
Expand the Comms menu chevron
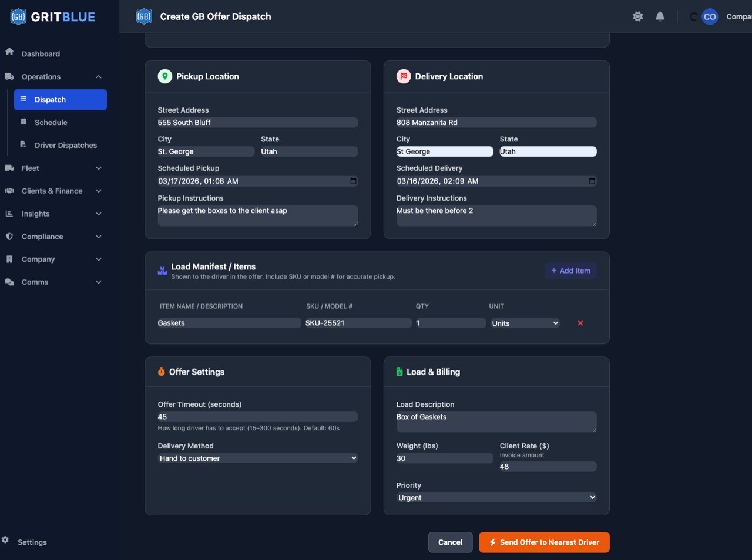pos(99,282)
